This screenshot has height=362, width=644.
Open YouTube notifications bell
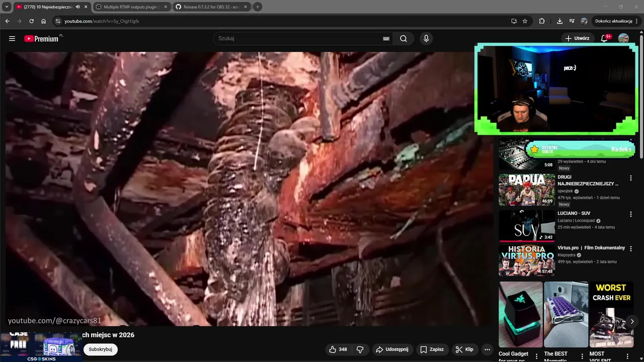pos(605,38)
